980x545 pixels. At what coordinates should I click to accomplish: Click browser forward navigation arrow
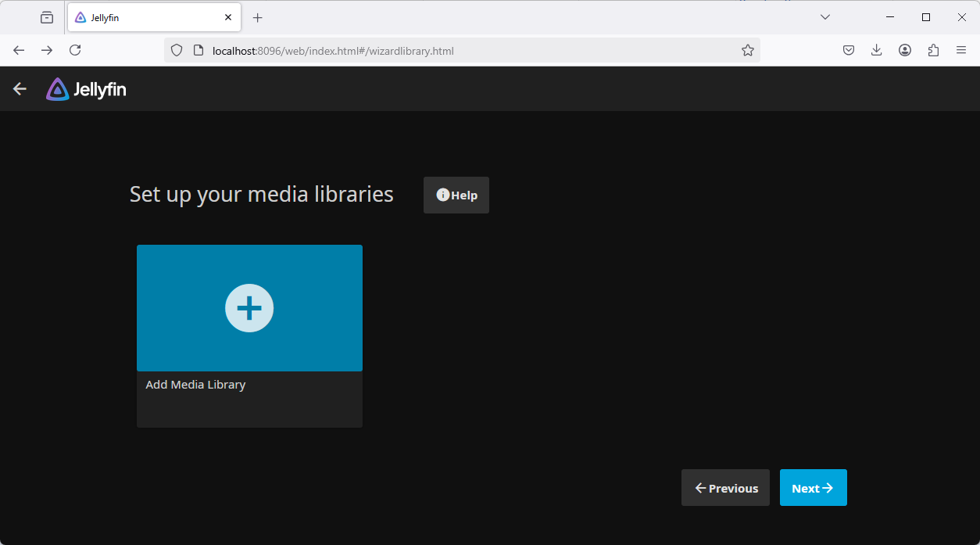(x=47, y=51)
